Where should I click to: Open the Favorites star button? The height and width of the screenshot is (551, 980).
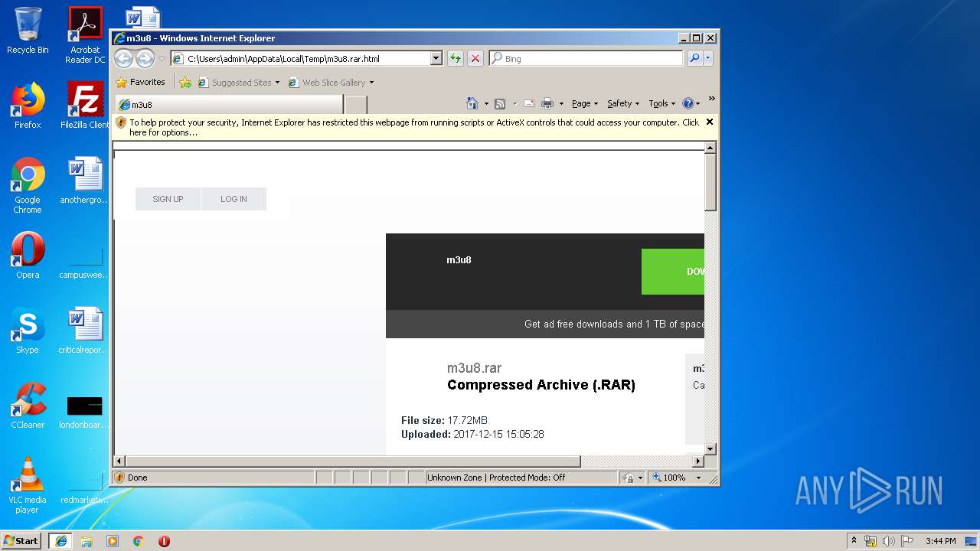[x=141, y=82]
